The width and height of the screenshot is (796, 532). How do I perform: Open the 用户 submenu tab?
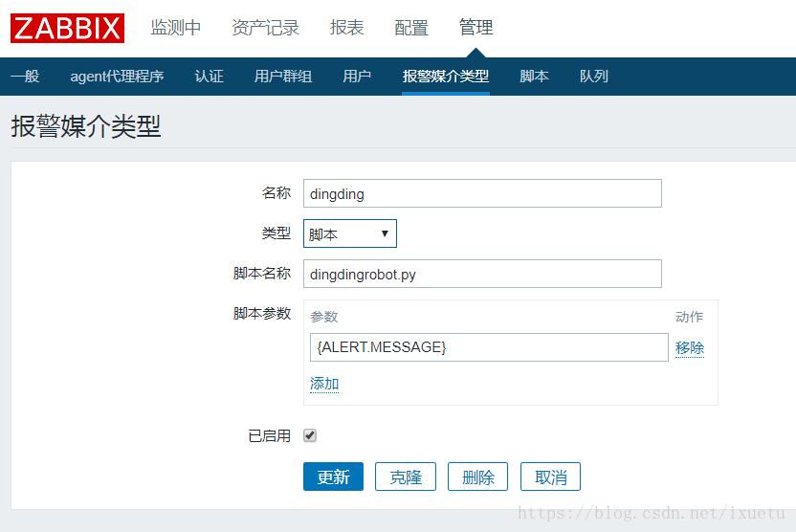coord(357,77)
